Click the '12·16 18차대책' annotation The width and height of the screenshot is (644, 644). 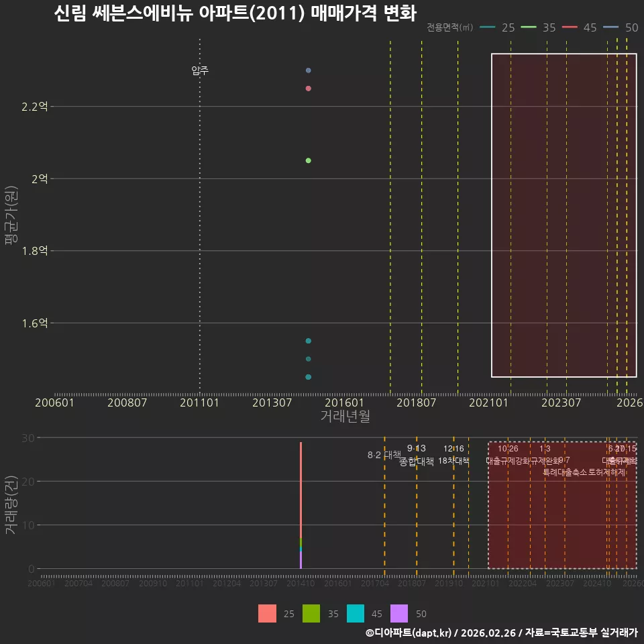[x=453, y=455]
